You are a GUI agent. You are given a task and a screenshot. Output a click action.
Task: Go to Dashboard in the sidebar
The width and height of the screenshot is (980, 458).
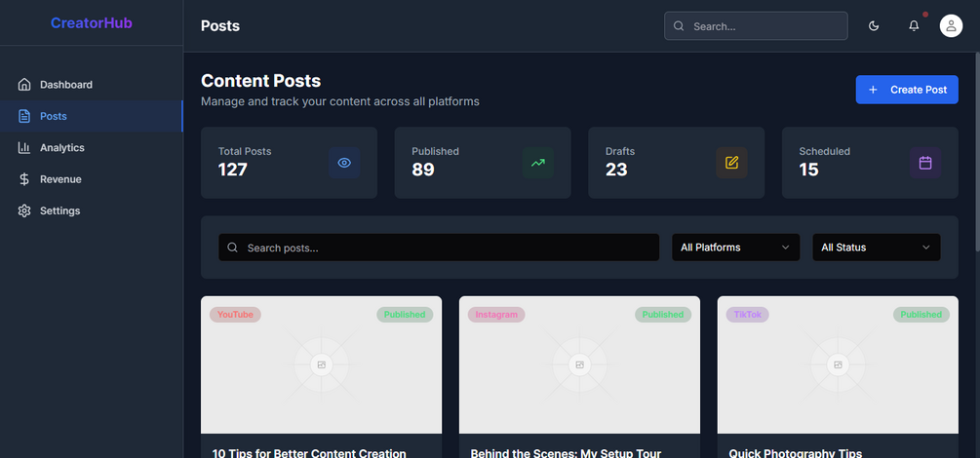click(66, 85)
